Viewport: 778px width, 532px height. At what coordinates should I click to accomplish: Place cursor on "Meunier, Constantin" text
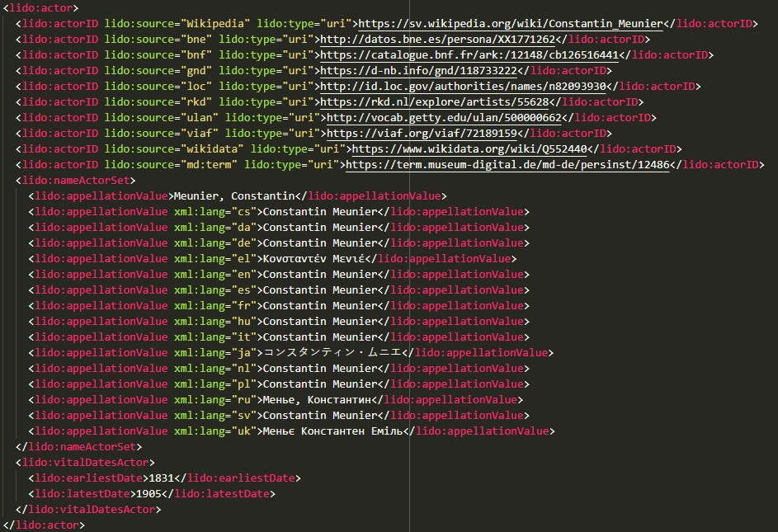tap(231, 196)
